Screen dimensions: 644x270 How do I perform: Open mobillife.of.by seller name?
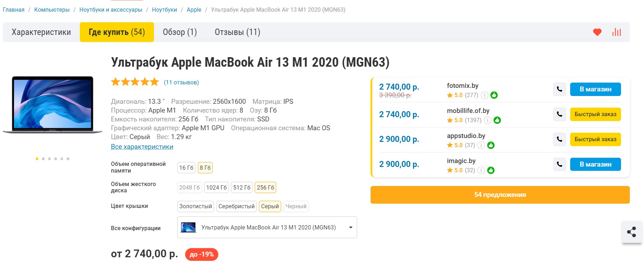(x=468, y=111)
